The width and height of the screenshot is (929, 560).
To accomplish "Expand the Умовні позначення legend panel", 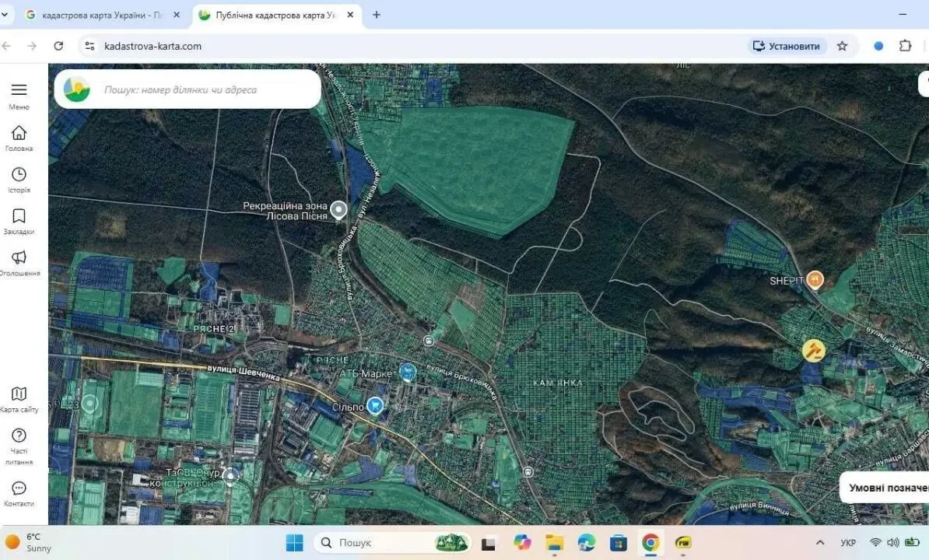I will [x=887, y=488].
